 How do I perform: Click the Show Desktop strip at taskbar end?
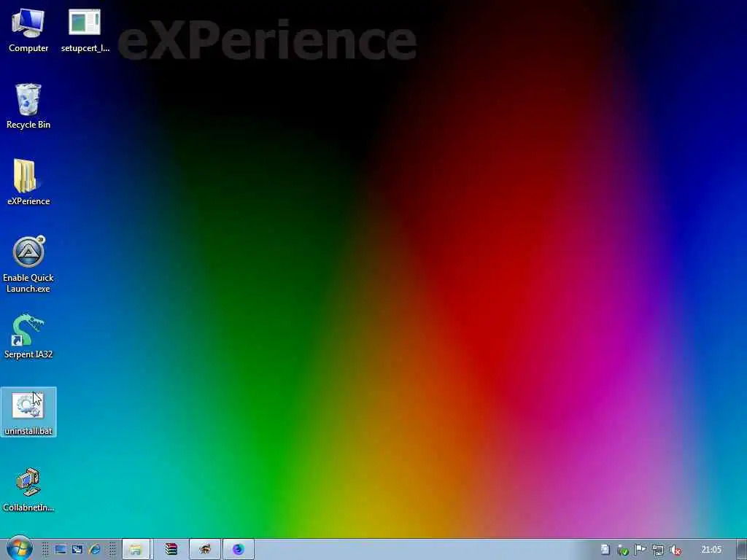point(741,550)
